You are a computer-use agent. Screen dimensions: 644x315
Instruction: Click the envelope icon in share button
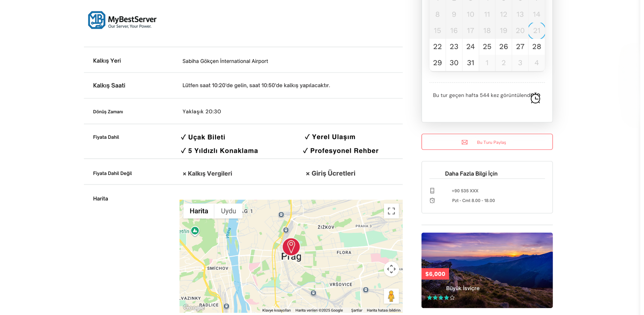pos(465,142)
